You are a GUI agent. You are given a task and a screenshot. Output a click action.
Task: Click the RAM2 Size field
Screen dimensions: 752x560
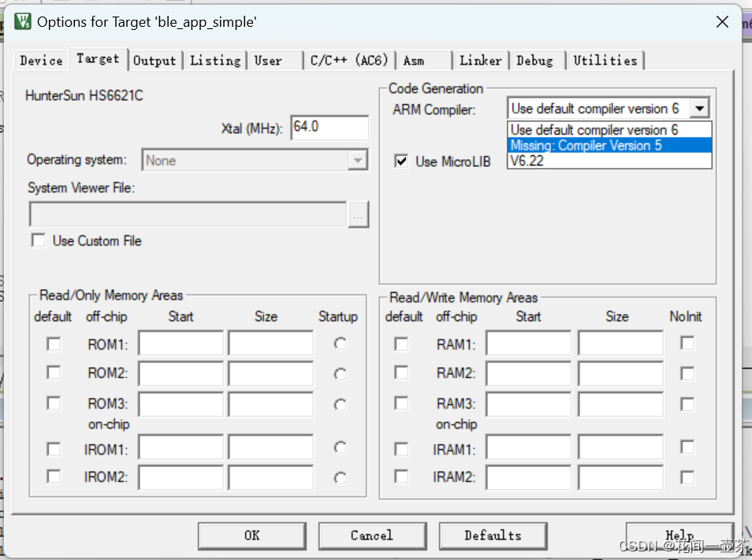coord(620,373)
